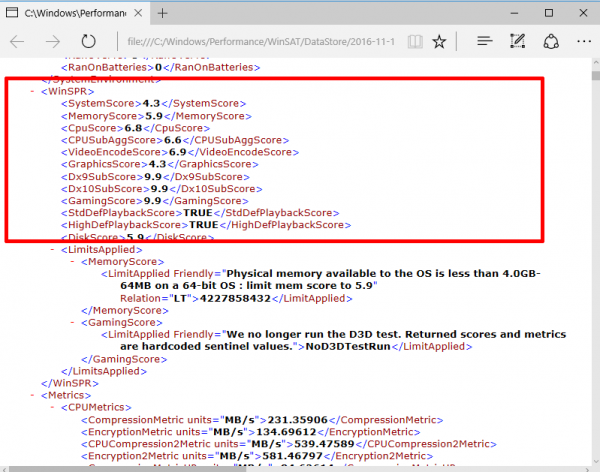Image resolution: width=600 pixels, height=472 pixels.
Task: Click the opening <CPUMetrics> tag
Action: (x=96, y=407)
